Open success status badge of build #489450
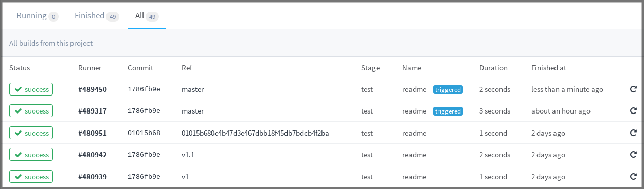This screenshot has width=644, height=189. click(x=31, y=89)
